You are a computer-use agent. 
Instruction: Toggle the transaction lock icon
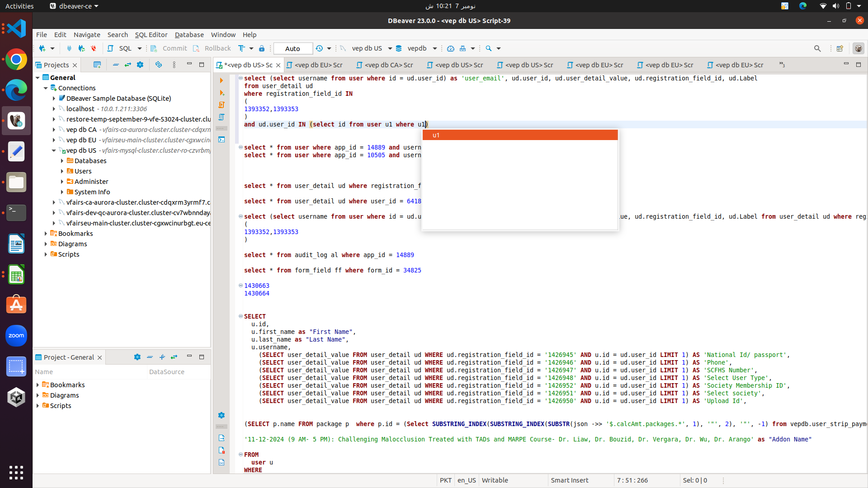pyautogui.click(x=262, y=48)
